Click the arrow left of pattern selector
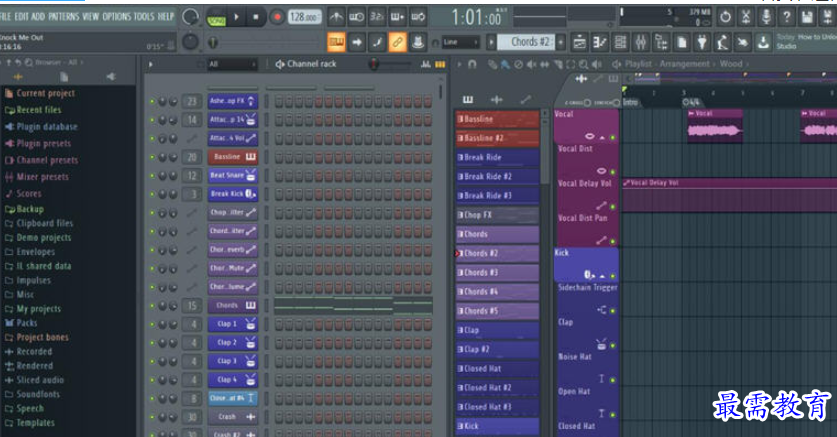The image size is (837, 437). pos(491,42)
